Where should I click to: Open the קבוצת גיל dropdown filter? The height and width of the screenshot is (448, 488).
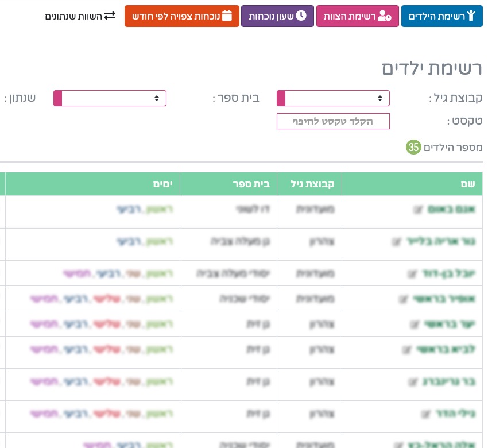tap(333, 98)
